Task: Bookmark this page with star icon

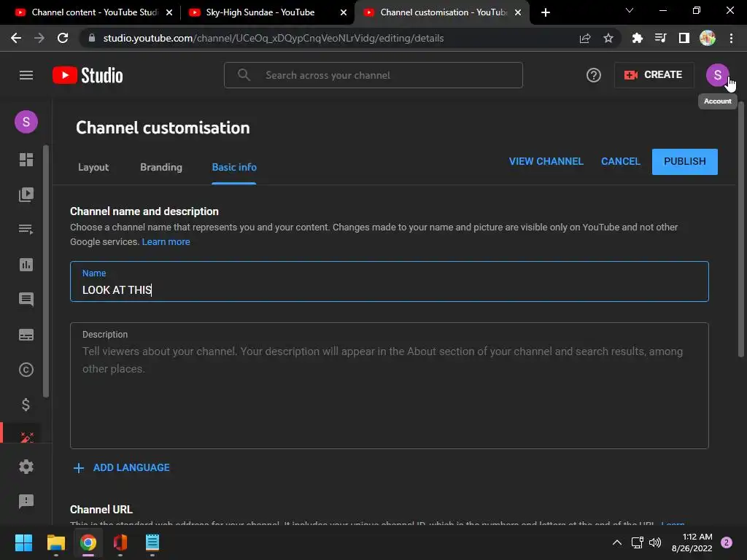Action: pyautogui.click(x=608, y=38)
